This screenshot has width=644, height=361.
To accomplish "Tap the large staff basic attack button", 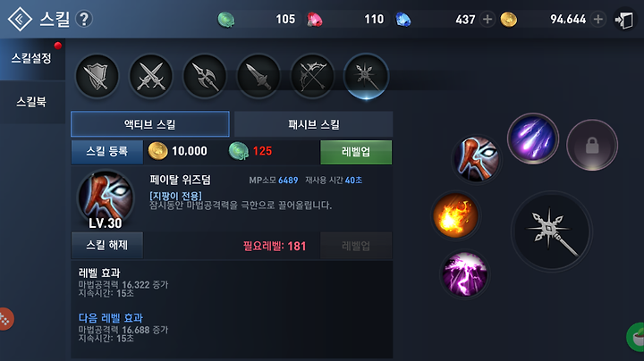I will [552, 231].
